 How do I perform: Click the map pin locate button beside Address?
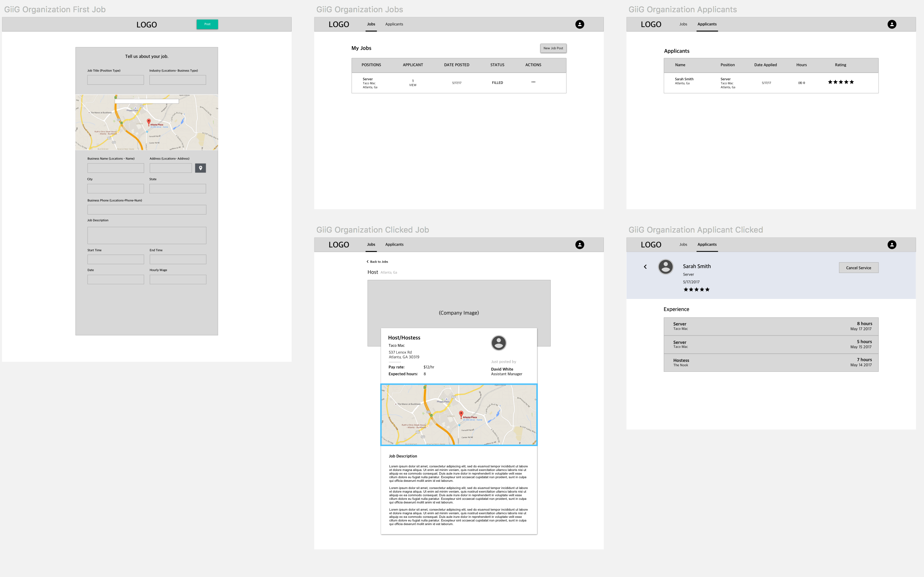[x=200, y=168]
